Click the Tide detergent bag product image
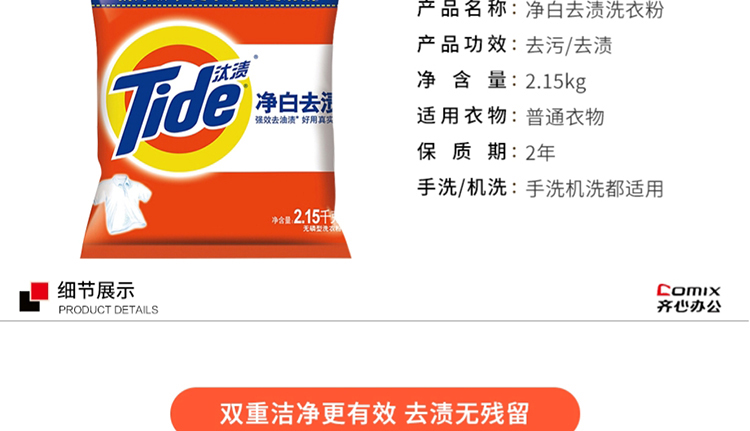Screen dimensions: 750x431 coord(216,129)
